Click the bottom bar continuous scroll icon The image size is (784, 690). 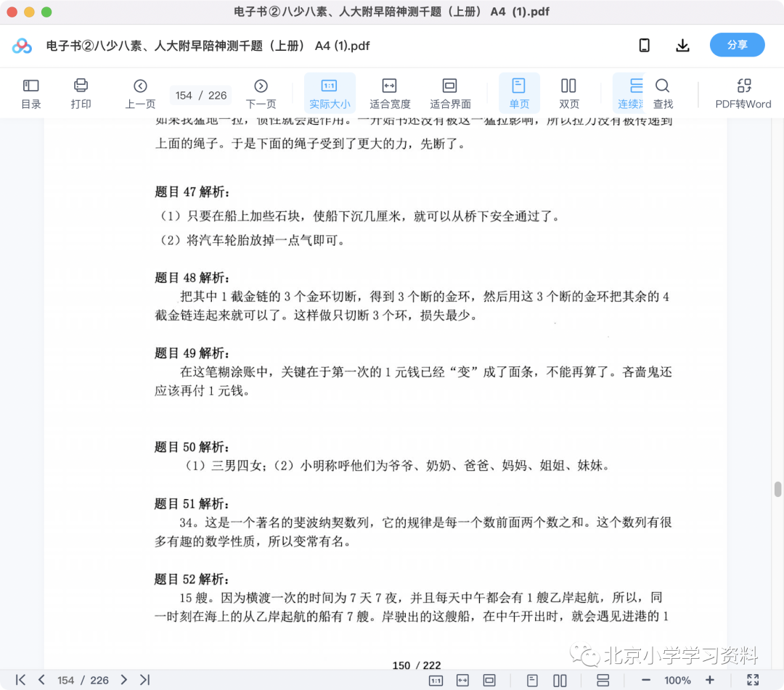[603, 680]
